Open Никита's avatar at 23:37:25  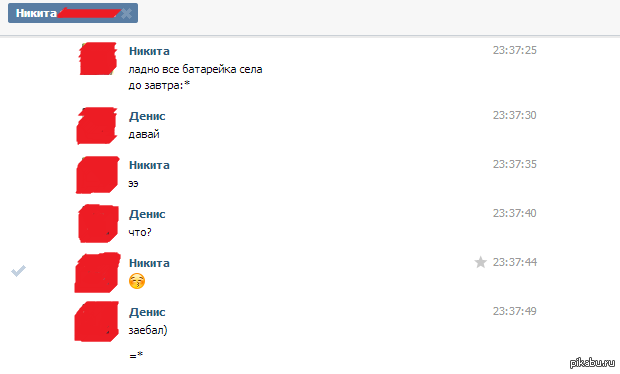(x=98, y=59)
